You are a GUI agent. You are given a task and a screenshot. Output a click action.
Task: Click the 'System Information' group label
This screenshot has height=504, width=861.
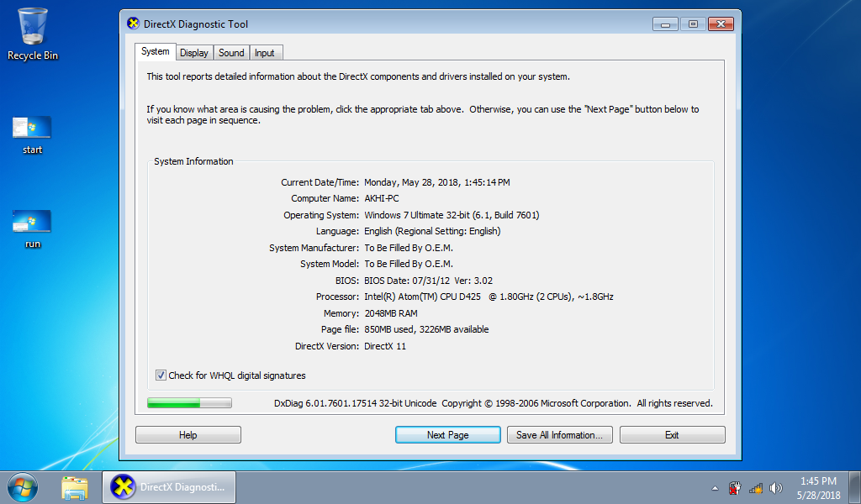click(193, 161)
